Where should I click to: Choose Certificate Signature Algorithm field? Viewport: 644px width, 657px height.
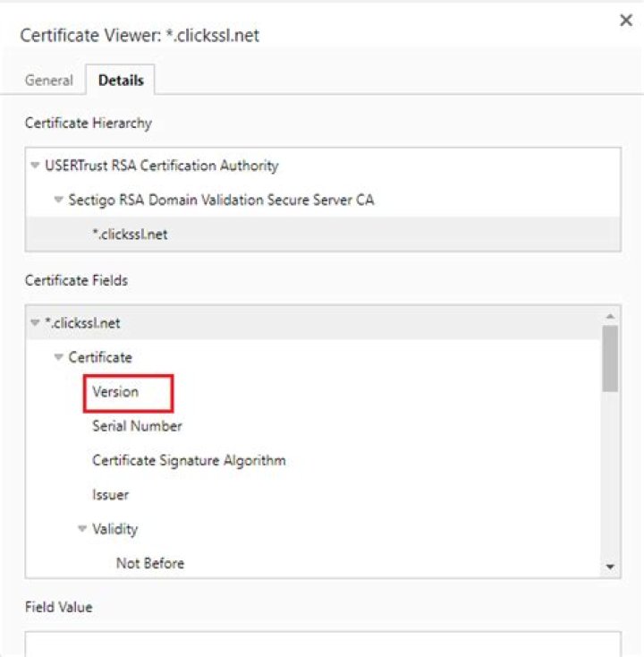[x=189, y=460]
